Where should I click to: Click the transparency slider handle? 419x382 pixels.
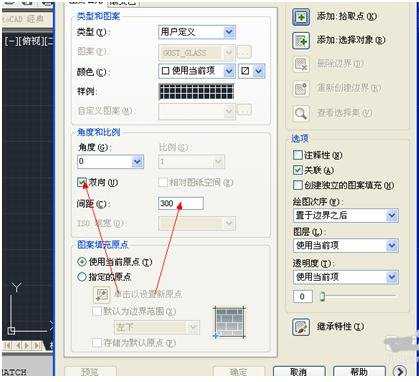(322, 296)
